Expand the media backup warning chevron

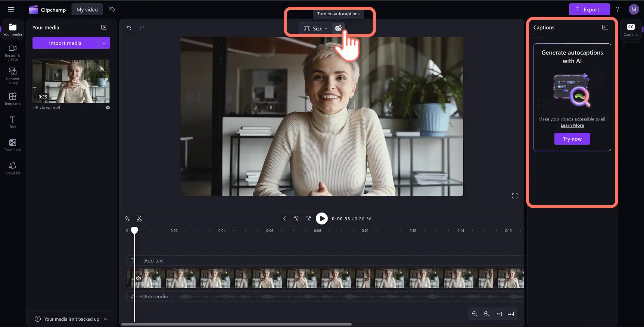pyautogui.click(x=106, y=319)
